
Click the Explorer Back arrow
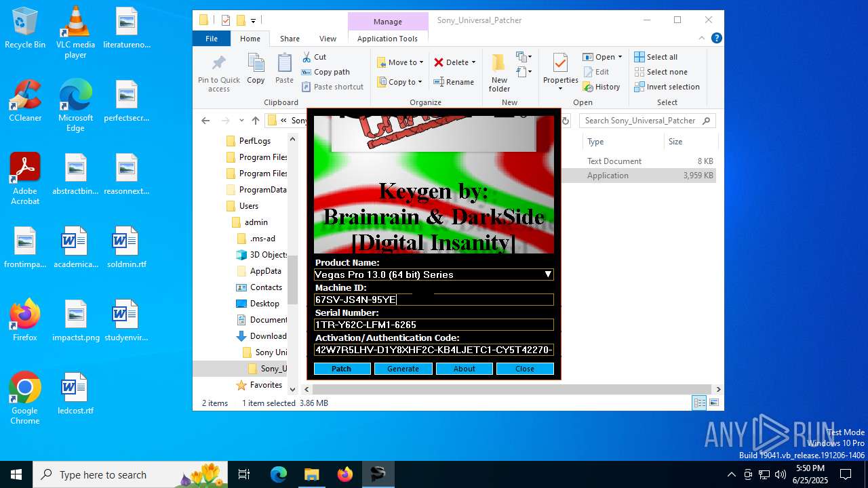pyautogui.click(x=205, y=121)
